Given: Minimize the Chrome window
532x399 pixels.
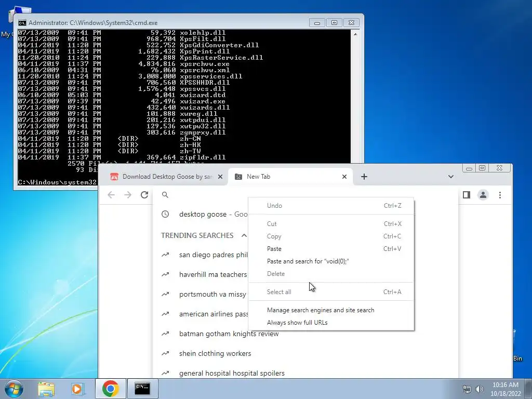Looking at the screenshot, I should tap(469, 168).
